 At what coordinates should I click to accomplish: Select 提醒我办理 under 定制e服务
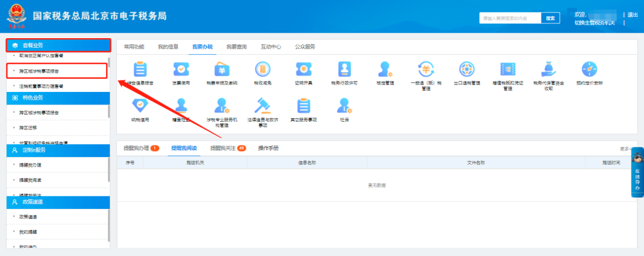pos(30,165)
